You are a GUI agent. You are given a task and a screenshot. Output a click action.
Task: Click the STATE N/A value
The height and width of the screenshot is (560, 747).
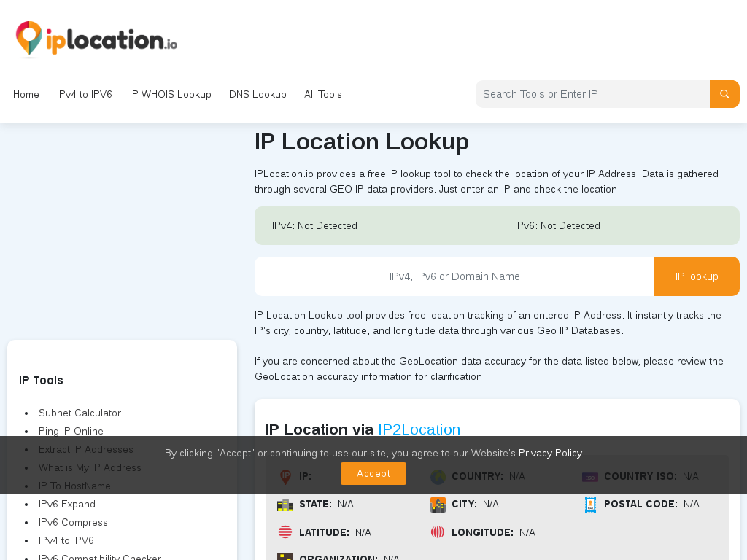click(x=346, y=505)
